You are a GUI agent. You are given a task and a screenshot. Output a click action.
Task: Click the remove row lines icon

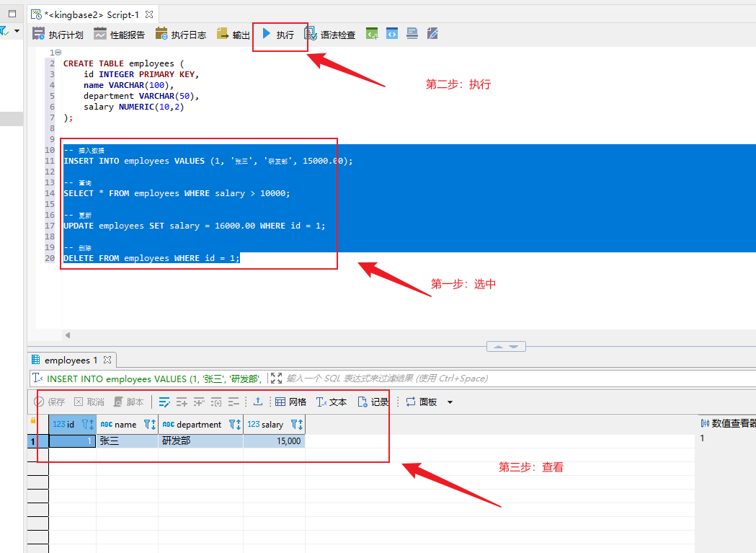click(x=234, y=402)
